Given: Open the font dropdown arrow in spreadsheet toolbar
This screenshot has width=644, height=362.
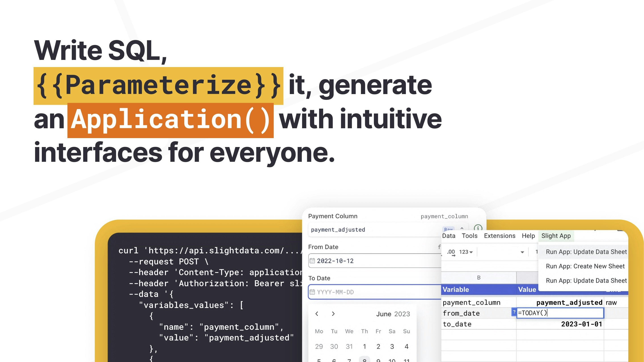Looking at the screenshot, I should 522,252.
